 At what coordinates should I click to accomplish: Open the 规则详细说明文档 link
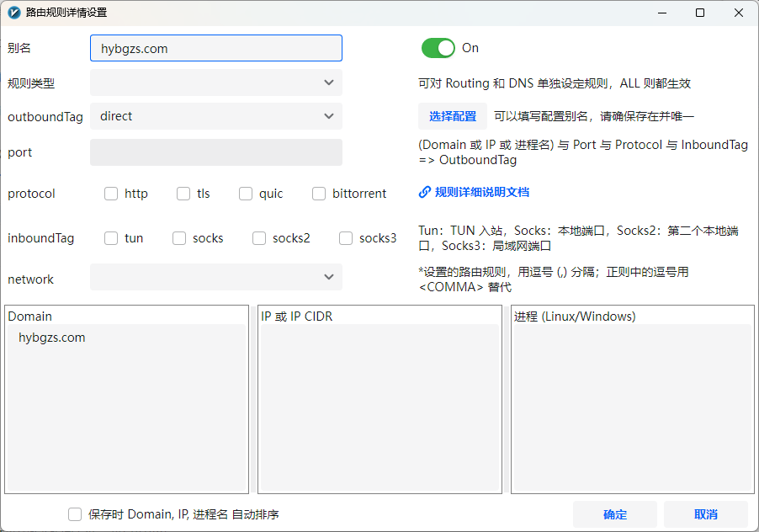[x=481, y=192]
